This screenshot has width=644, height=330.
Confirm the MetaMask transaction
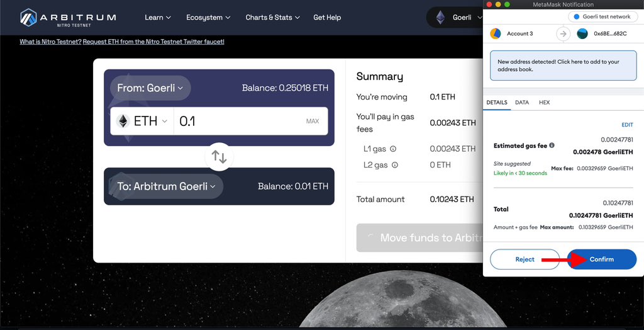point(602,259)
